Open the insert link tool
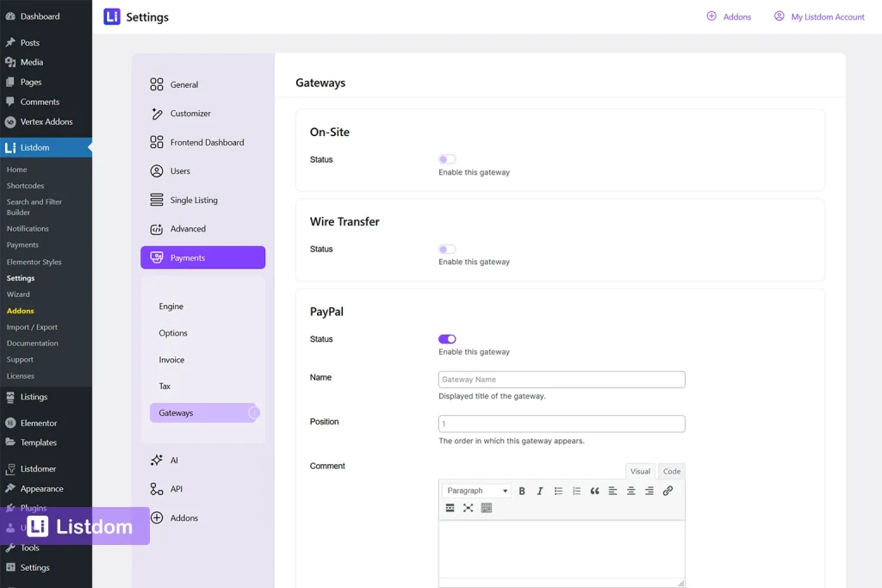Screen dimensions: 882x588 668,490
